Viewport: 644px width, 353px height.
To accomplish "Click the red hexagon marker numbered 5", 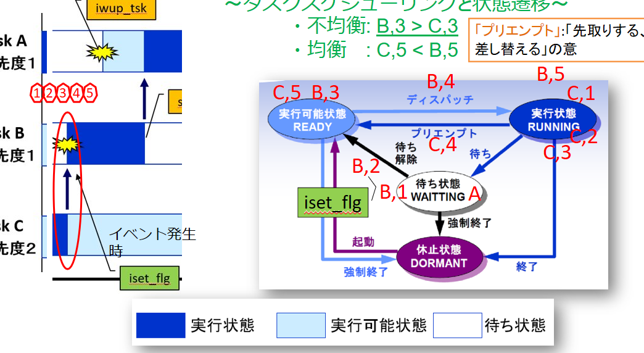I will 89,93.
